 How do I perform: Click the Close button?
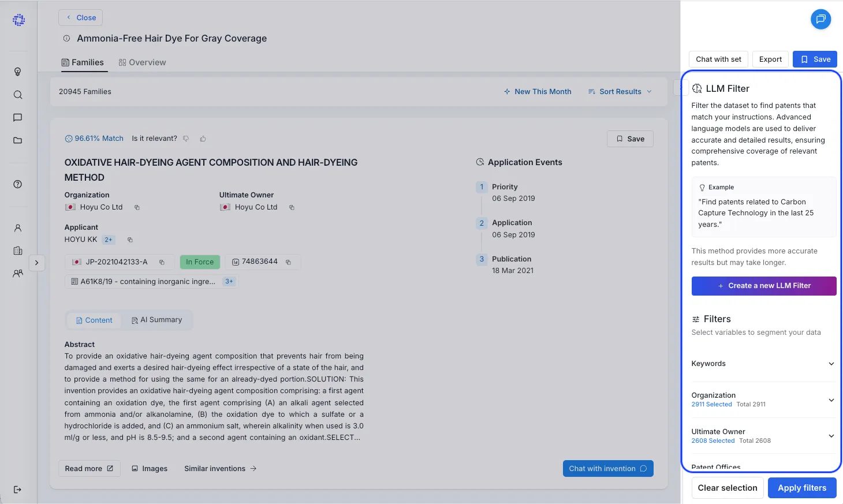coord(80,17)
